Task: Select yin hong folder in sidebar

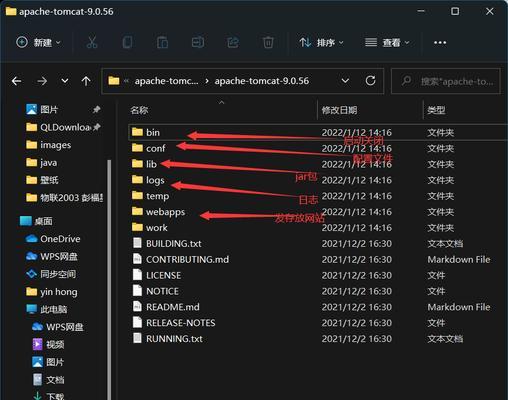Action: point(52,292)
